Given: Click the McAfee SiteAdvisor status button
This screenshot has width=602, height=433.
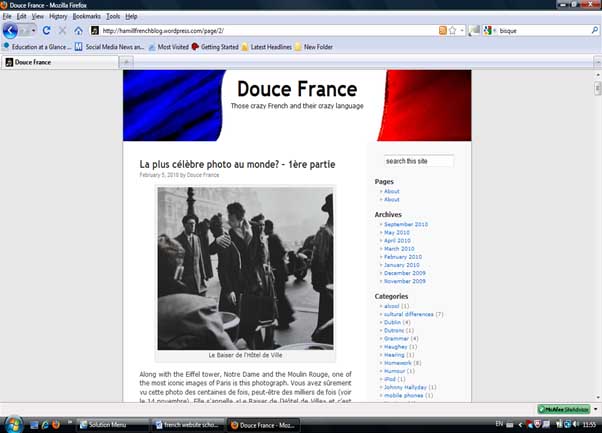Looking at the screenshot, I should click(x=563, y=409).
